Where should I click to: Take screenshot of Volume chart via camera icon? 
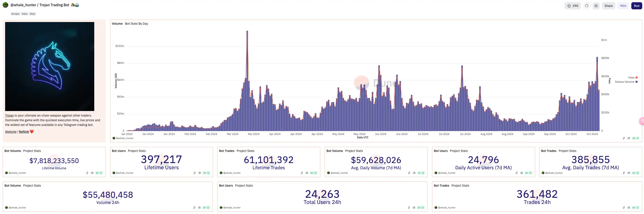click(629, 138)
